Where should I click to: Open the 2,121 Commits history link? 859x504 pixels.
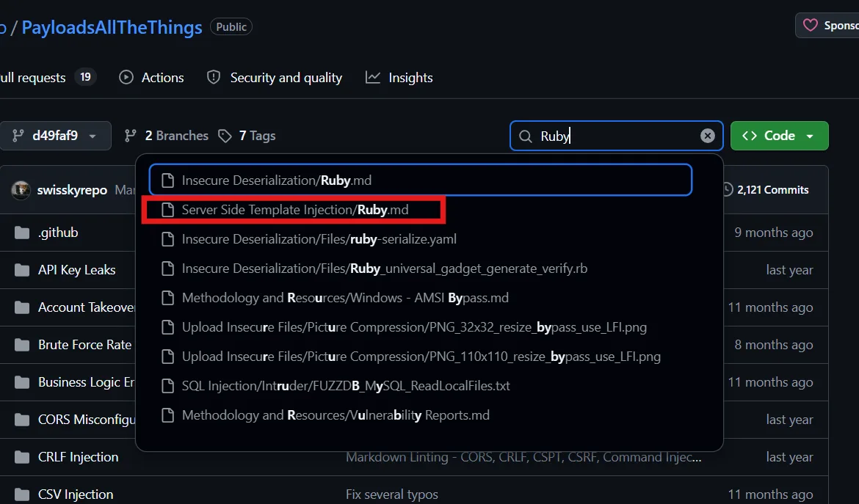(x=765, y=190)
